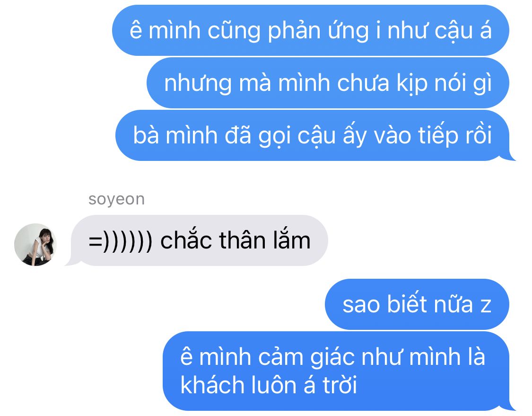Select the gray message 'chắc thân lắm'
The image size is (532, 416).
(x=200, y=240)
